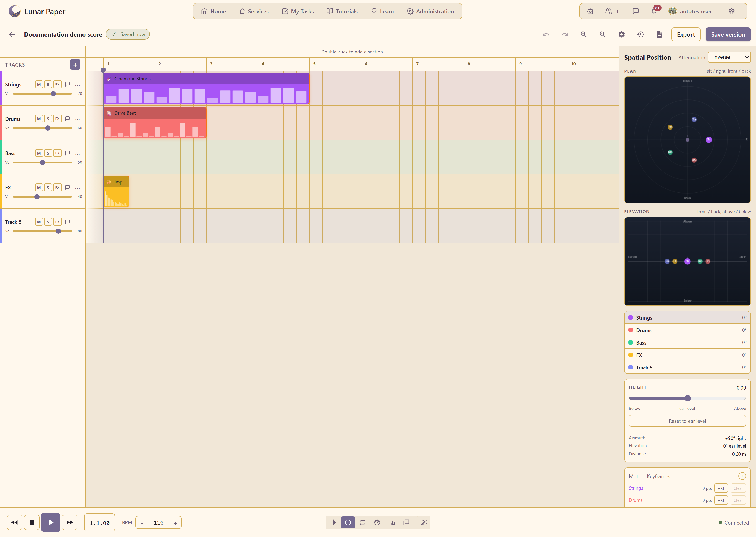Open the Tutorials menu item
This screenshot has height=537, width=756.
(x=342, y=11)
